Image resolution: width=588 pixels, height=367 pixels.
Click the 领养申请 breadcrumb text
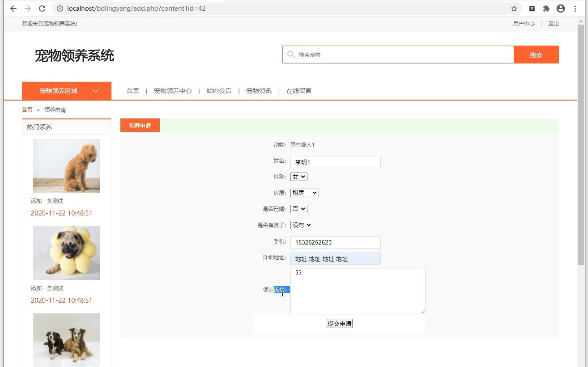point(55,110)
